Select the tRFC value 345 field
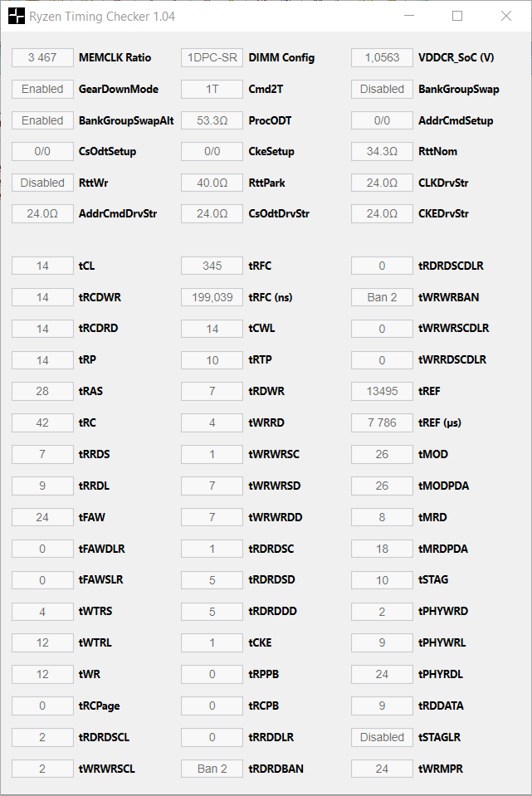The width and height of the screenshot is (532, 796). coord(212,266)
